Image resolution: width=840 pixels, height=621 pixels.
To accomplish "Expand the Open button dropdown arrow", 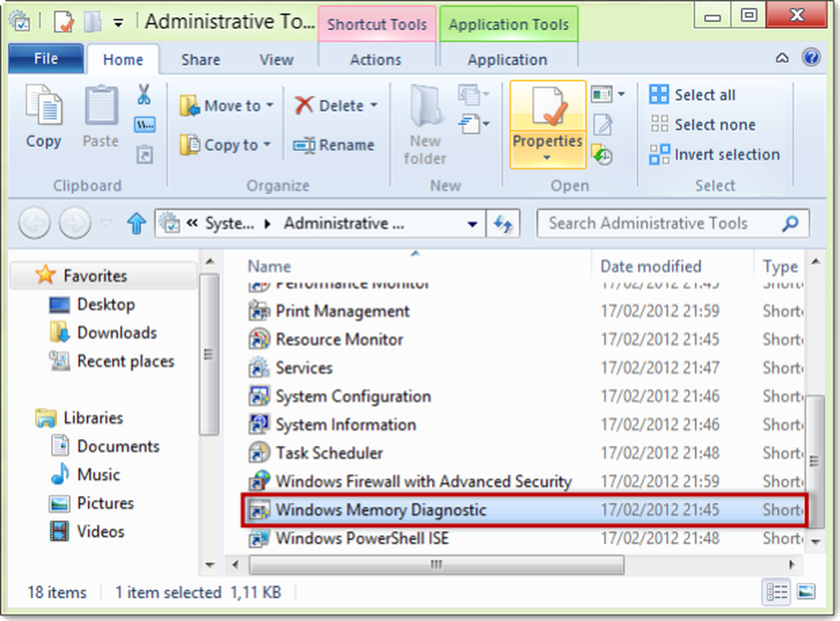I will [621, 94].
